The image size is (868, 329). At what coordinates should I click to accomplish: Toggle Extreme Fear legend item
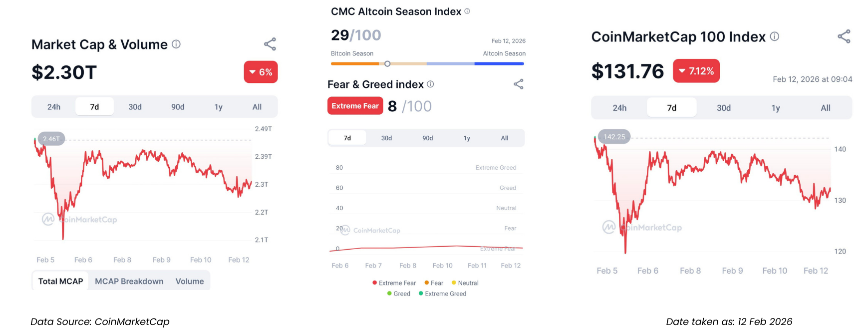[394, 283]
